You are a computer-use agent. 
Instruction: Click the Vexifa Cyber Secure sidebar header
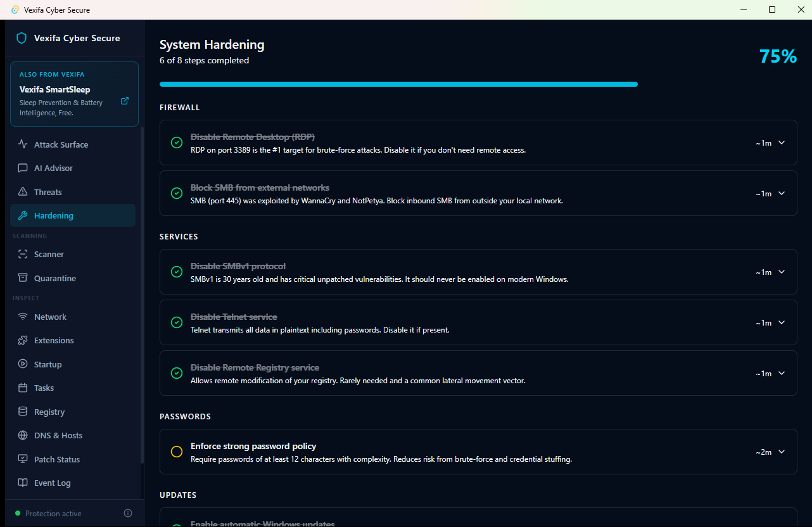pos(74,38)
